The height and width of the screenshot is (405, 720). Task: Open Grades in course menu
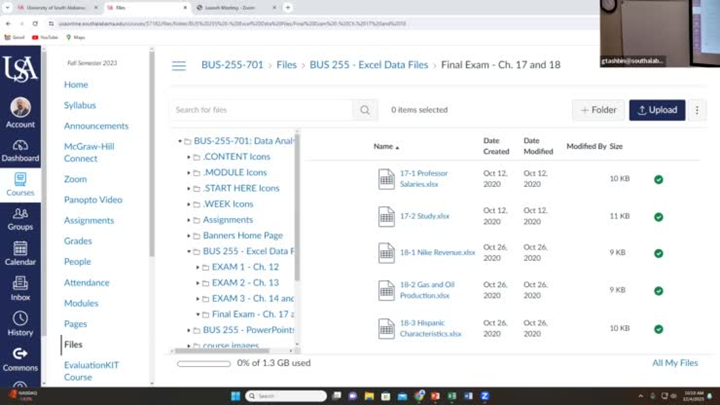pyautogui.click(x=78, y=241)
